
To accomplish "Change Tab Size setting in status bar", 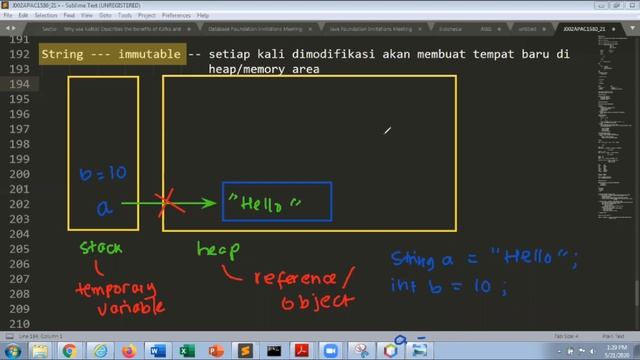I will pyautogui.click(x=566, y=336).
